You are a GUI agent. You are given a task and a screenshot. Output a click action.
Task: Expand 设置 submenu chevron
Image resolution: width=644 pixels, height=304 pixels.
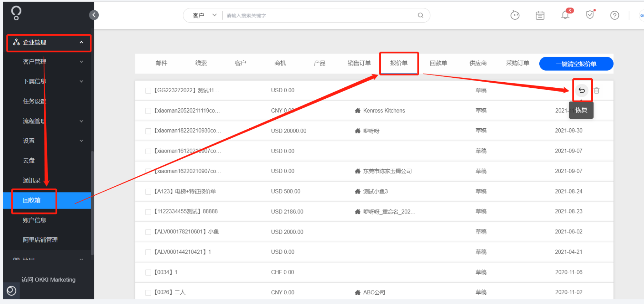pos(81,141)
